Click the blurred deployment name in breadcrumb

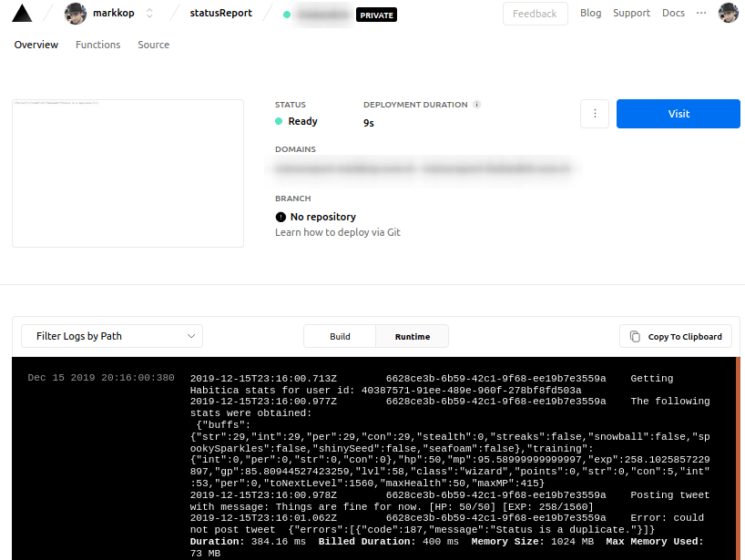pos(323,15)
